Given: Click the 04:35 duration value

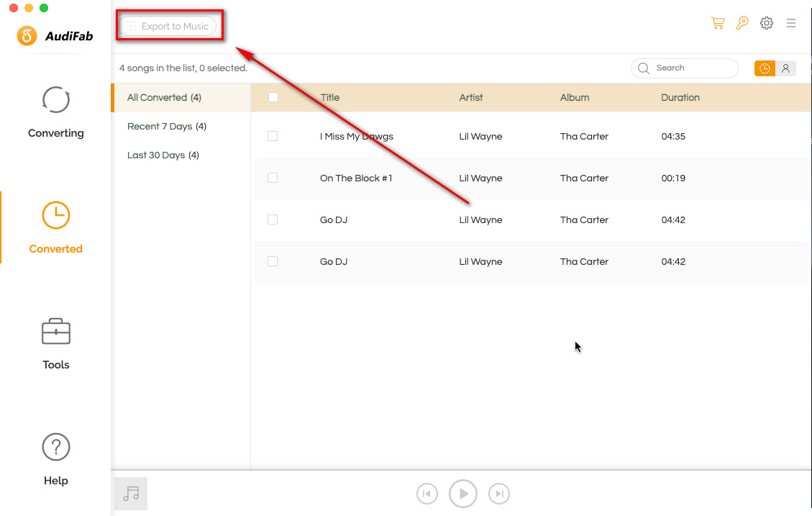Looking at the screenshot, I should pos(673,136).
